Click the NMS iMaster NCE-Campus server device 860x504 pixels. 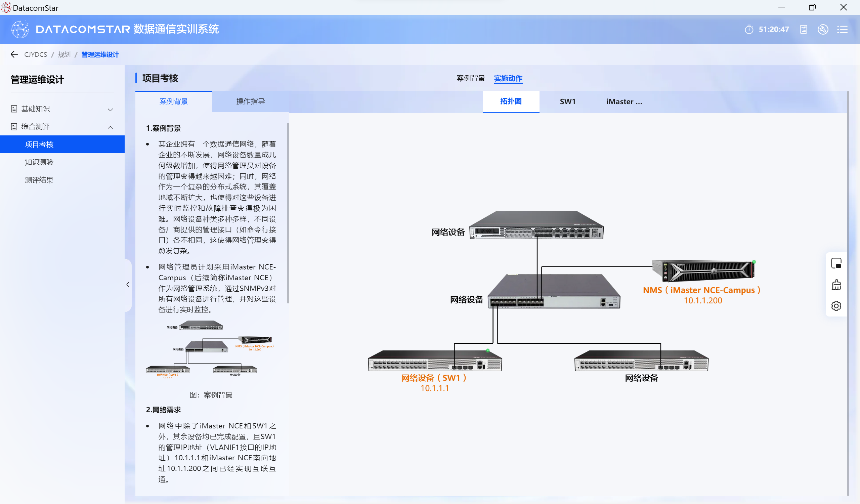coord(703,270)
